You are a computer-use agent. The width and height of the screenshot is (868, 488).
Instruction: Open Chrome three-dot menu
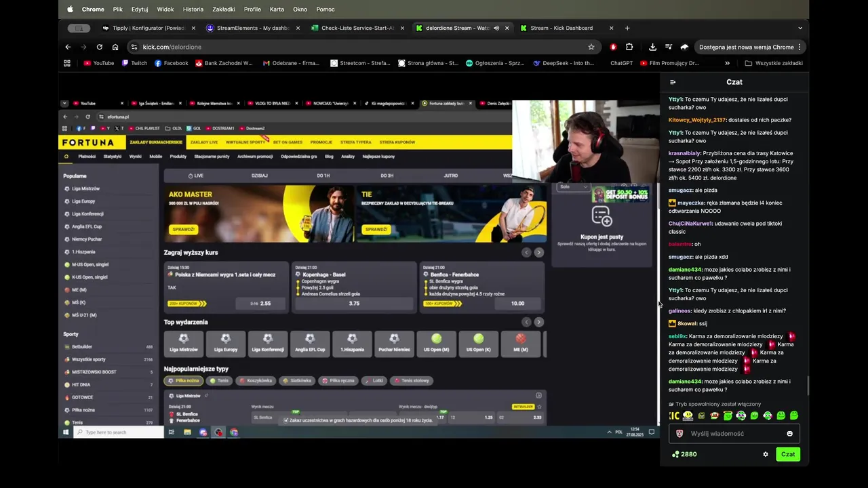coord(800,47)
